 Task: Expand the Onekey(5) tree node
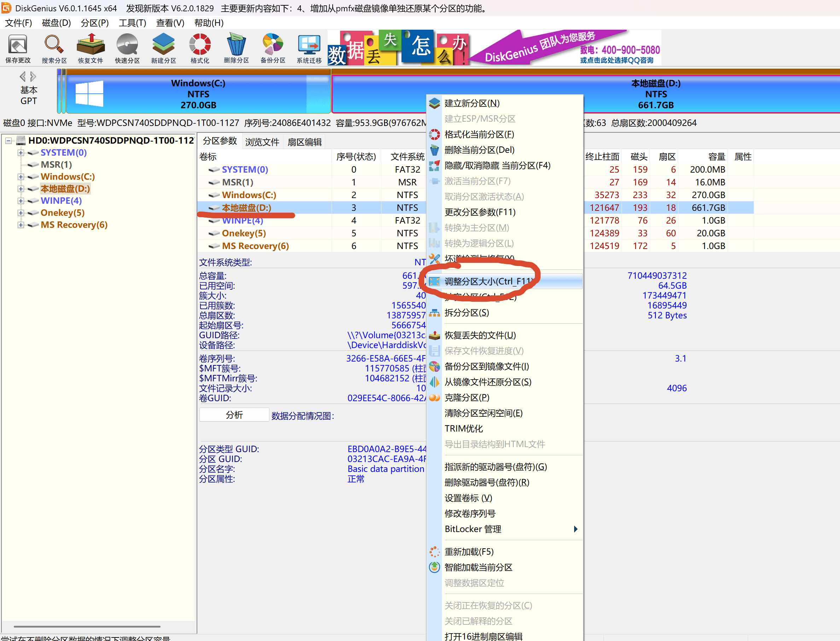tap(21, 213)
